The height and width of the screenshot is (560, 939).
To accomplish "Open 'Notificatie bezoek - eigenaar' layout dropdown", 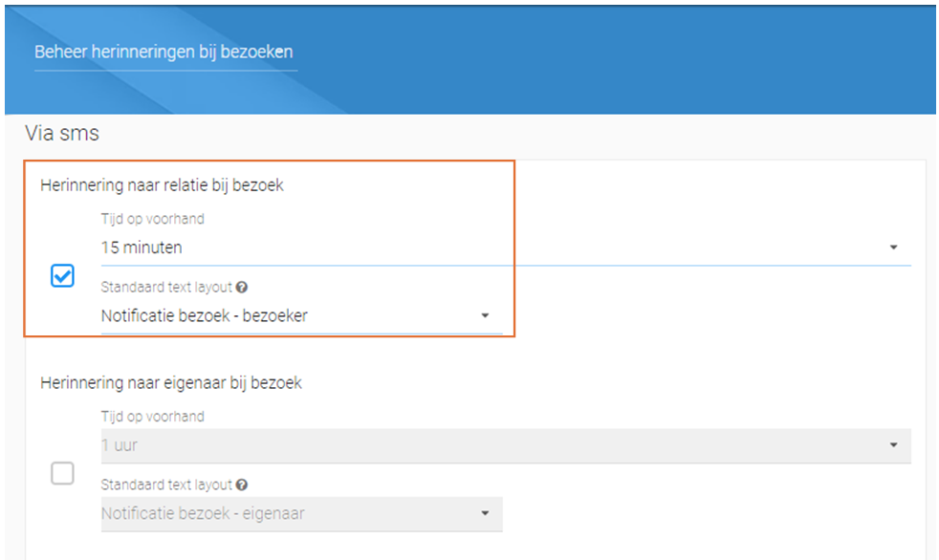I will pyautogui.click(x=302, y=514).
